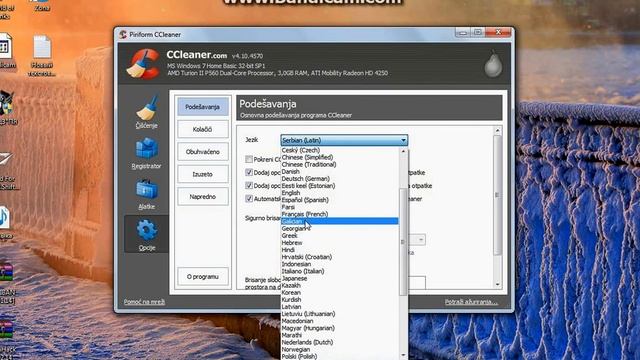This screenshot has width=640, height=360.
Task: Choose Kazakh from language list
Action: pos(340,285)
